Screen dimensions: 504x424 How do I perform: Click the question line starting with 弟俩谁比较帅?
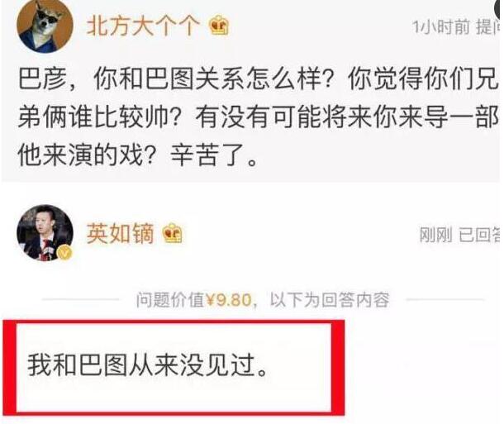coord(259,117)
